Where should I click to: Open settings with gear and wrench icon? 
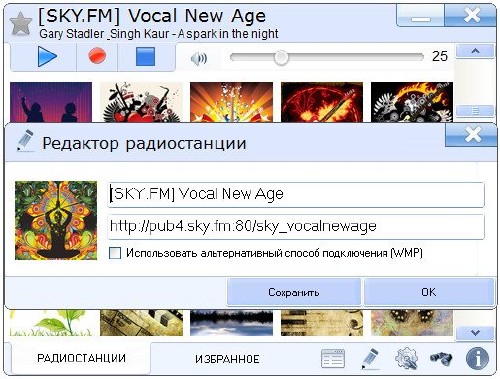click(x=406, y=358)
